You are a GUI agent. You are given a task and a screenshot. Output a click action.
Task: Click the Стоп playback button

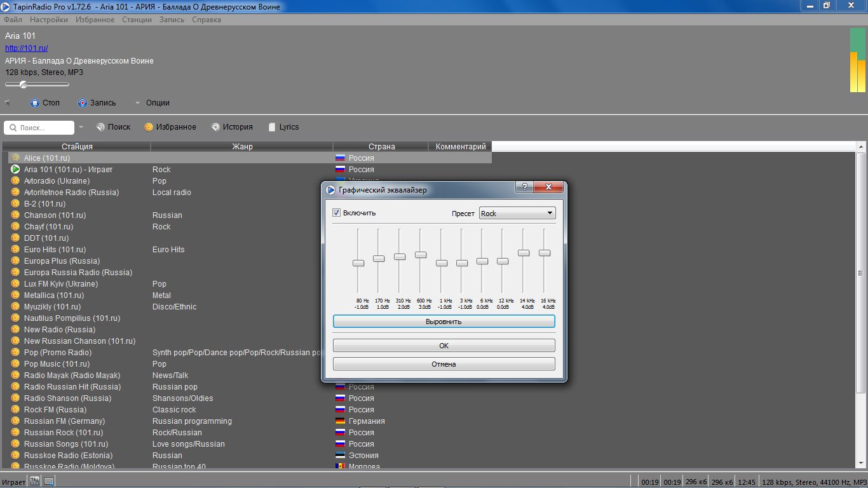pos(35,103)
